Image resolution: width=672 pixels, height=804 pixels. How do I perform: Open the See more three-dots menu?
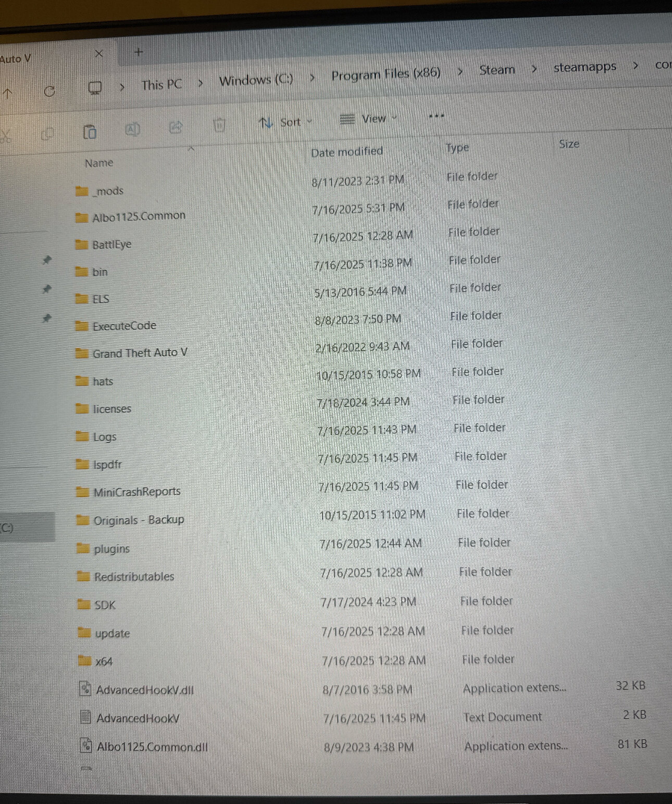pos(436,116)
